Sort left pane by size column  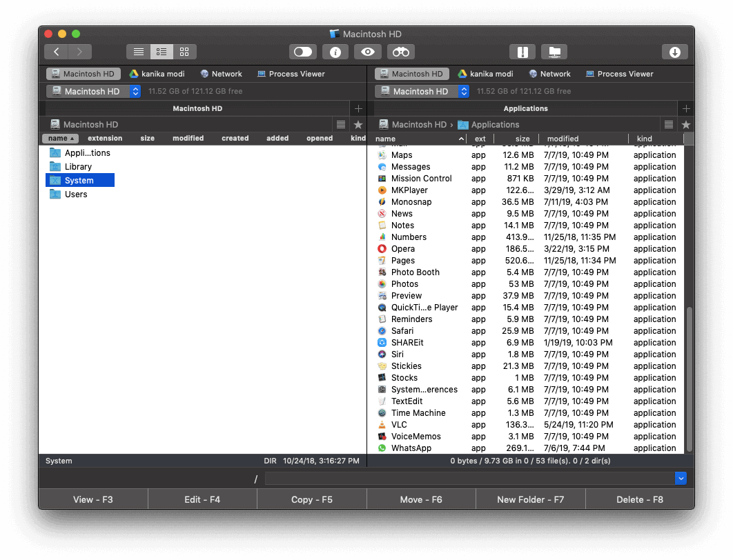coord(147,138)
